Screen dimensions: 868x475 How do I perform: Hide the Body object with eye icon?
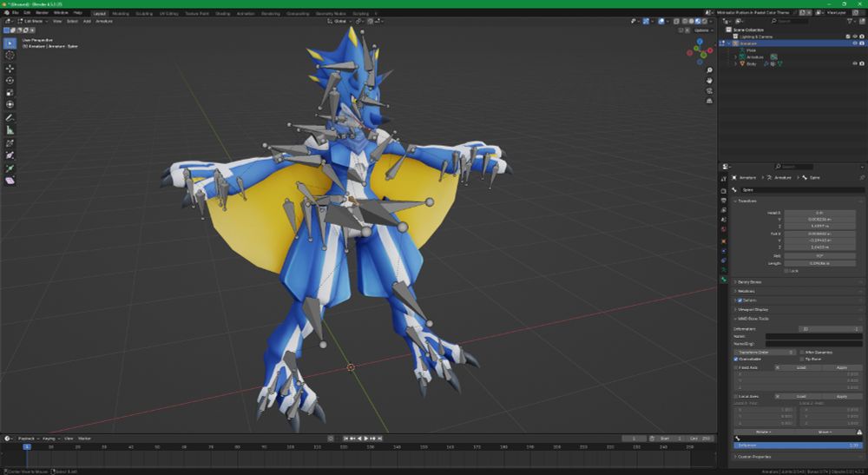tap(854, 63)
